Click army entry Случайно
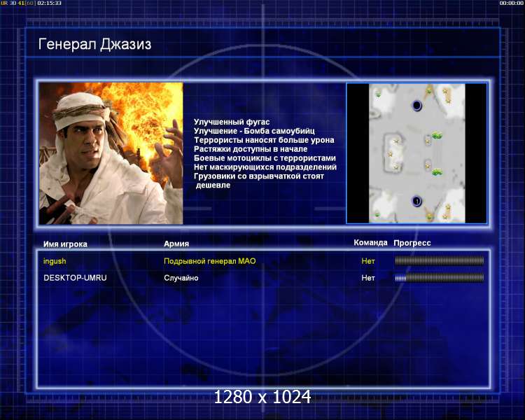525x420 pixels. [181, 278]
